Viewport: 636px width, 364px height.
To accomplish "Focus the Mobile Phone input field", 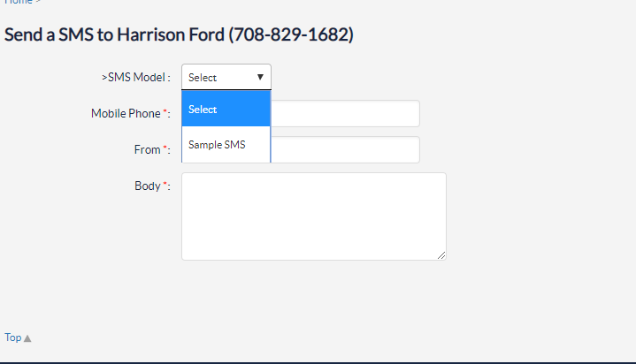I will (x=345, y=113).
